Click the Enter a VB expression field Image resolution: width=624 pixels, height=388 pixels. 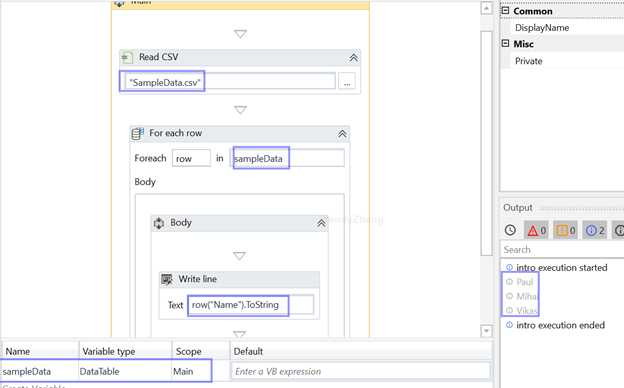[x=361, y=371]
